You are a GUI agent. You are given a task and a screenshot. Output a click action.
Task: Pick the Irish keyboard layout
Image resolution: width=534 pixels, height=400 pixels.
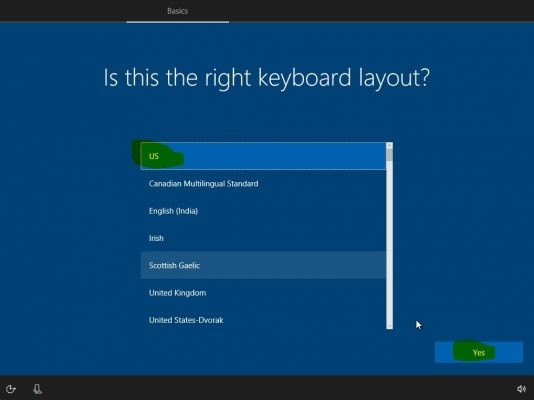(263, 238)
